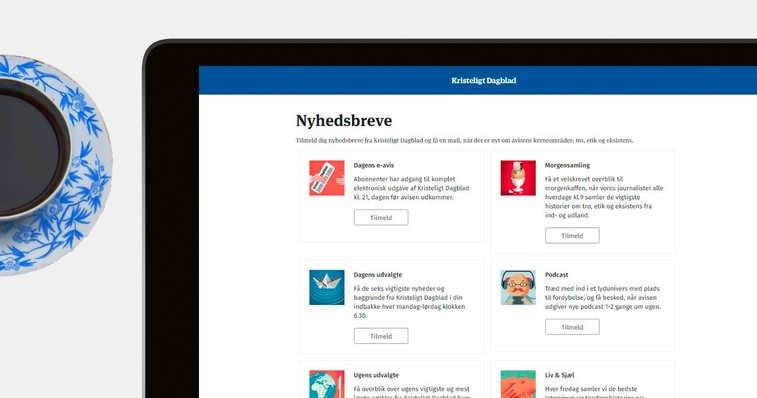Open the Kristeligt Dagblad logo in header
Viewport: 757px width, 398px height.
click(x=484, y=81)
